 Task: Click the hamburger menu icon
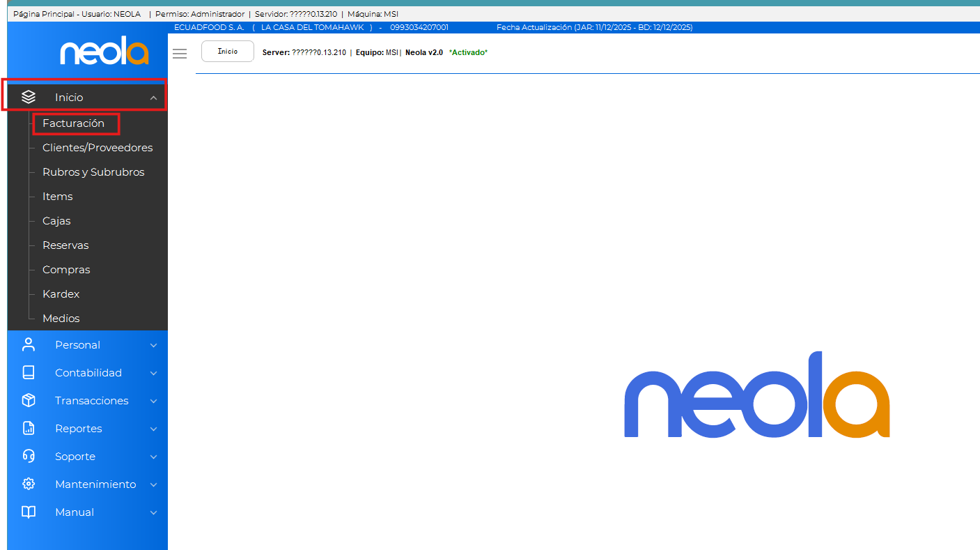[180, 54]
